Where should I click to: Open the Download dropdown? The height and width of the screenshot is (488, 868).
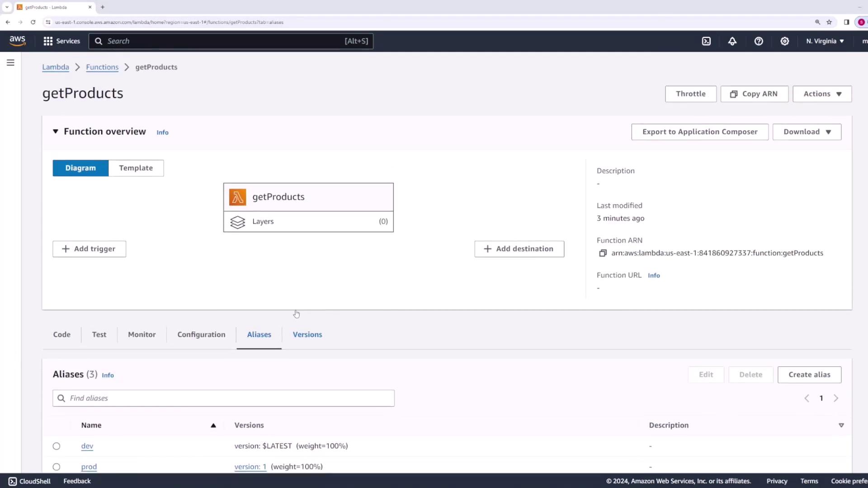807,132
